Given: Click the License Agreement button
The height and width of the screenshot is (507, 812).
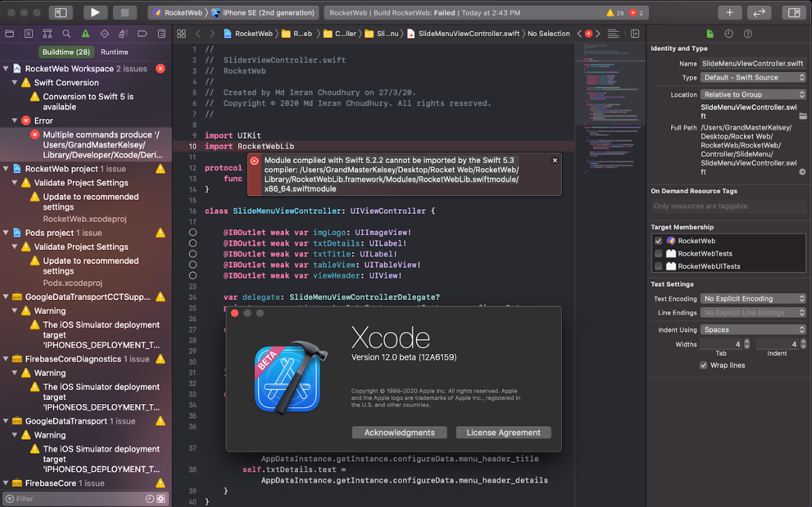Looking at the screenshot, I should pyautogui.click(x=503, y=432).
